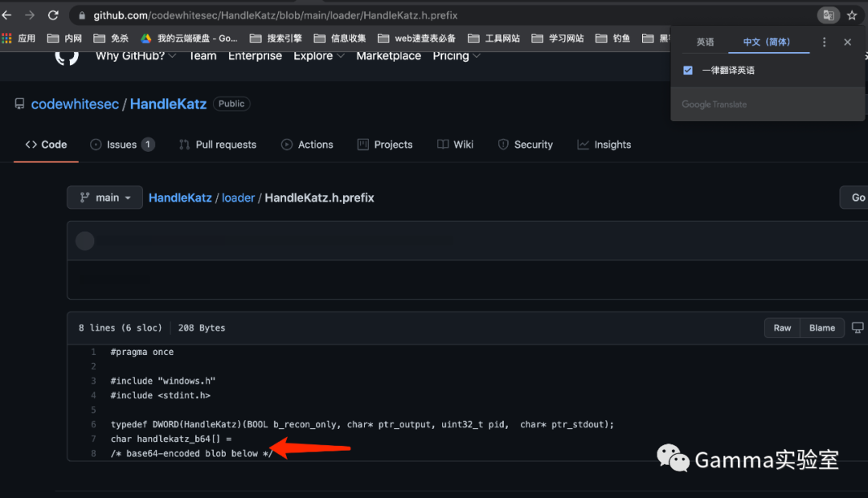Click the Google Translate icon in address bar

point(829,15)
